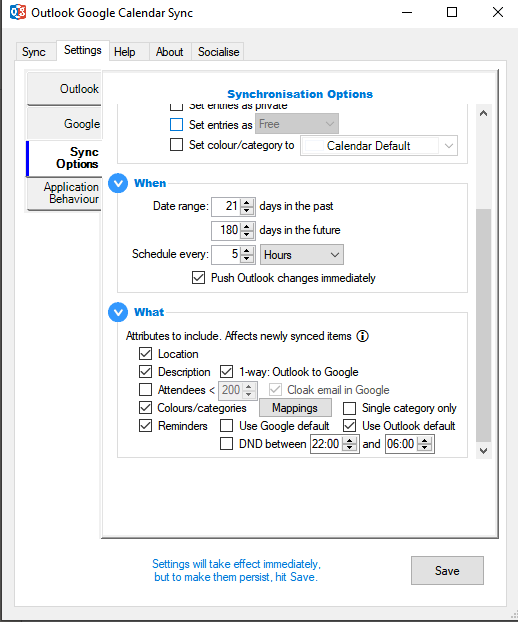Open the Calendar Default colour dropdown

pos(379,146)
